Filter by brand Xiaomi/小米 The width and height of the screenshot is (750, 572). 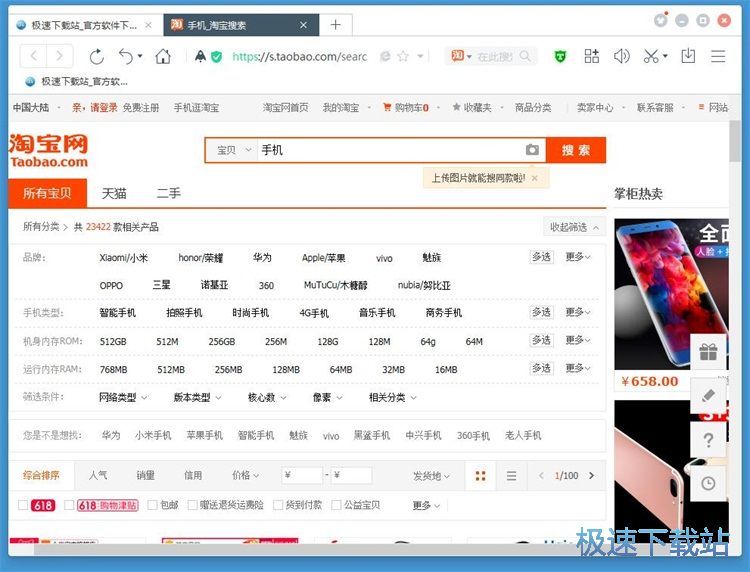point(124,258)
